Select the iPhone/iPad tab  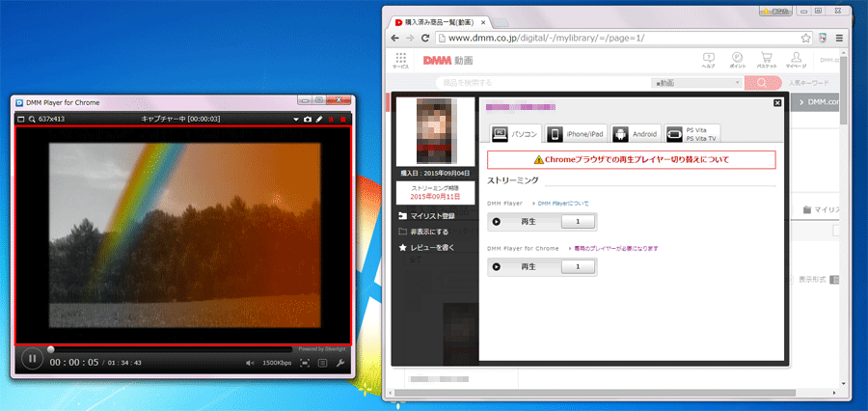point(577,133)
